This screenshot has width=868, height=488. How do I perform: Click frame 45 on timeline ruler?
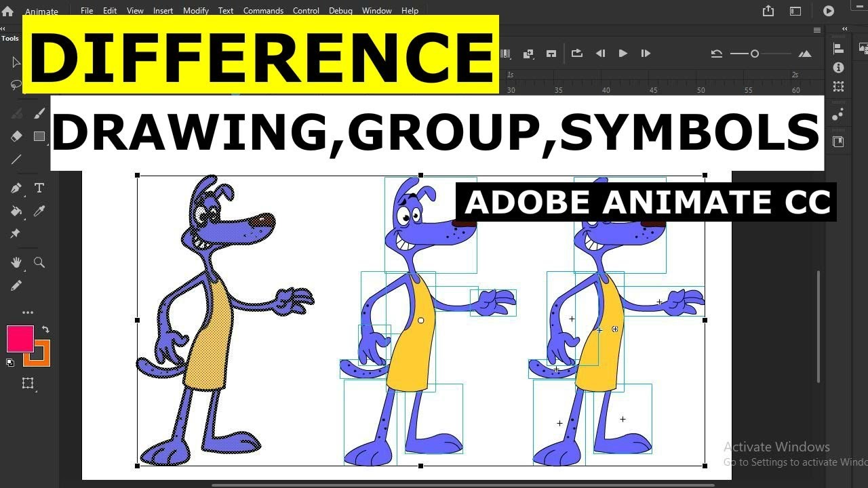pos(653,90)
